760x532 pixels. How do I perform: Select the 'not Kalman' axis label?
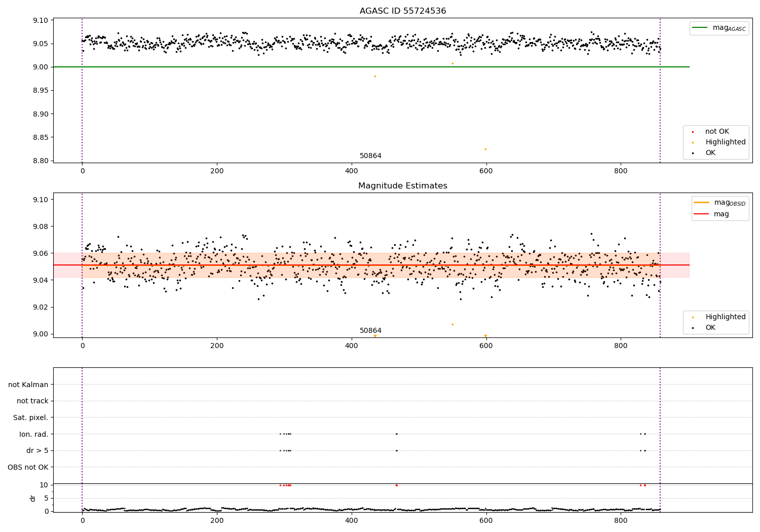(28, 385)
